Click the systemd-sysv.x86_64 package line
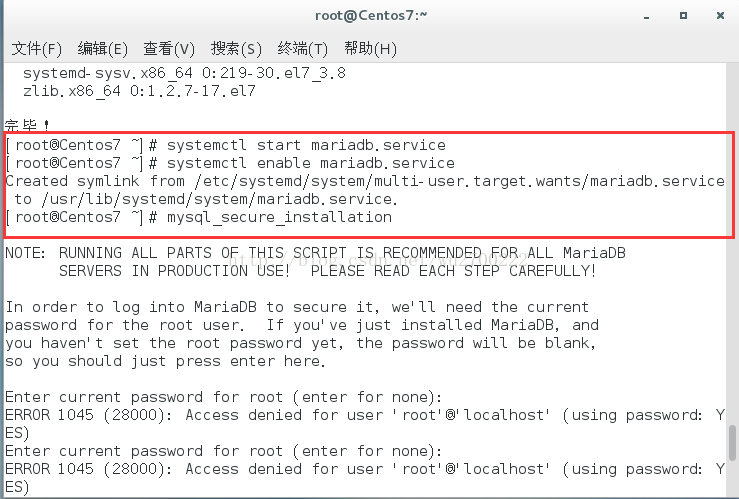The image size is (739, 499). coord(184,73)
